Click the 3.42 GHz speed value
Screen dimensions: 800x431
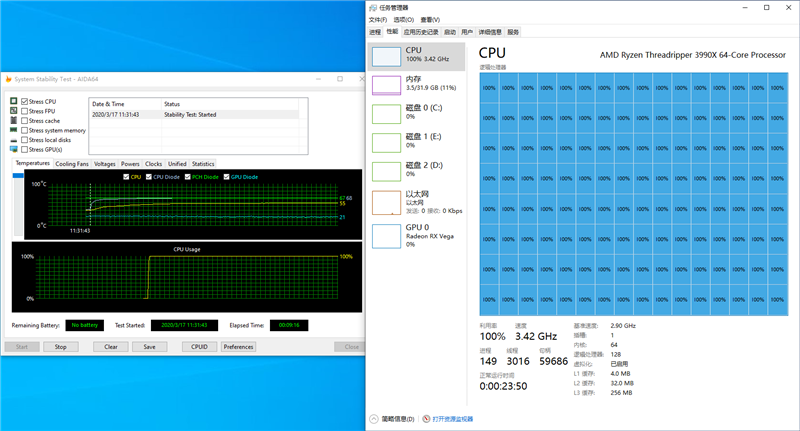point(536,337)
